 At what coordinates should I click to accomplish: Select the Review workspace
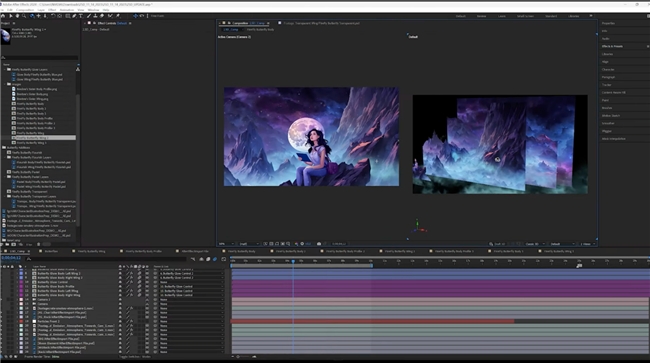pyautogui.click(x=481, y=16)
